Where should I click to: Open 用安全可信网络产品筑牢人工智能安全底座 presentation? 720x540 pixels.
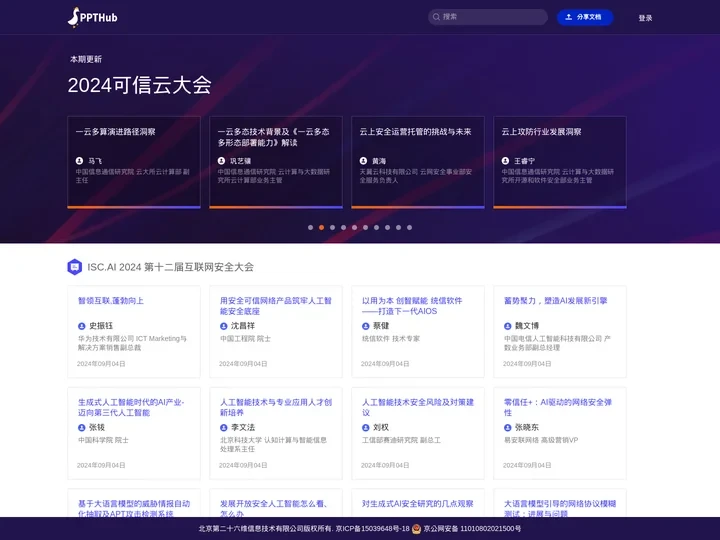(x=276, y=306)
